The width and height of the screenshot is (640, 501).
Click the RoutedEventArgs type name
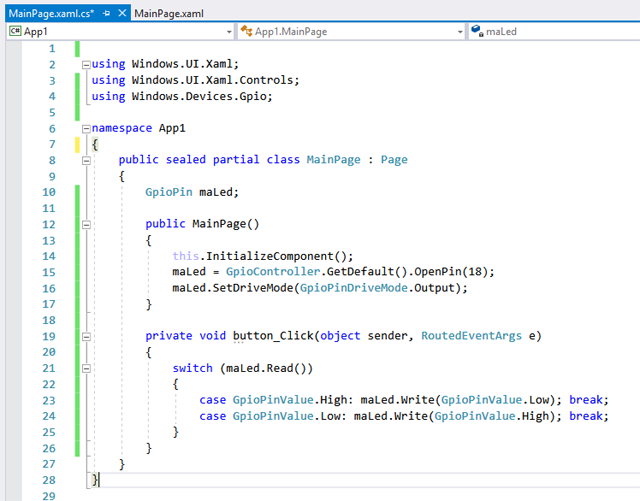tap(472, 336)
